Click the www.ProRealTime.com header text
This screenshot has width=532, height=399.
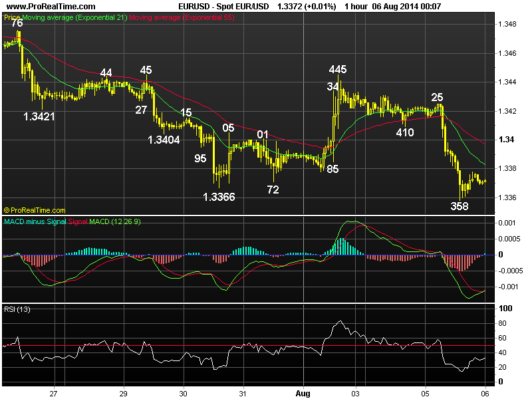coord(51,7)
